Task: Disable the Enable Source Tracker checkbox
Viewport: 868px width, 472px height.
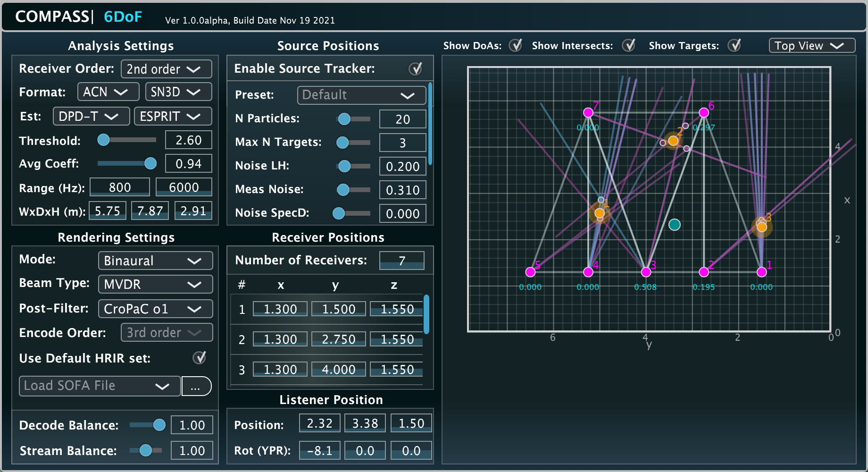Action: pos(415,69)
